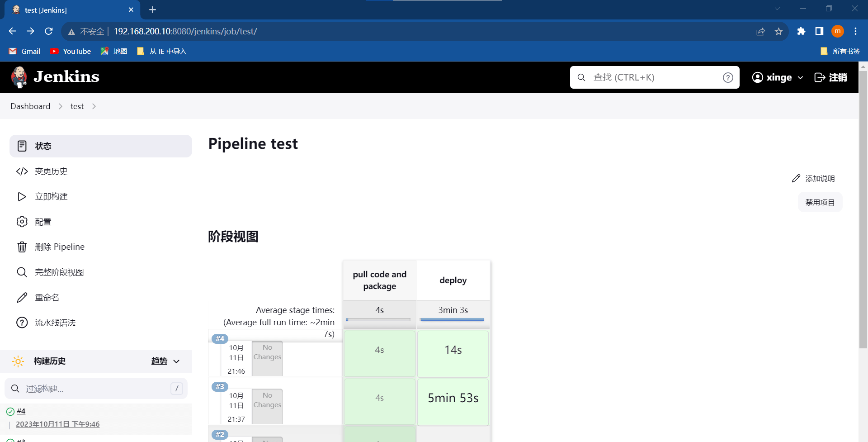Open the 所有书签 bookmarks folder
The height and width of the screenshot is (442, 868).
pos(840,51)
